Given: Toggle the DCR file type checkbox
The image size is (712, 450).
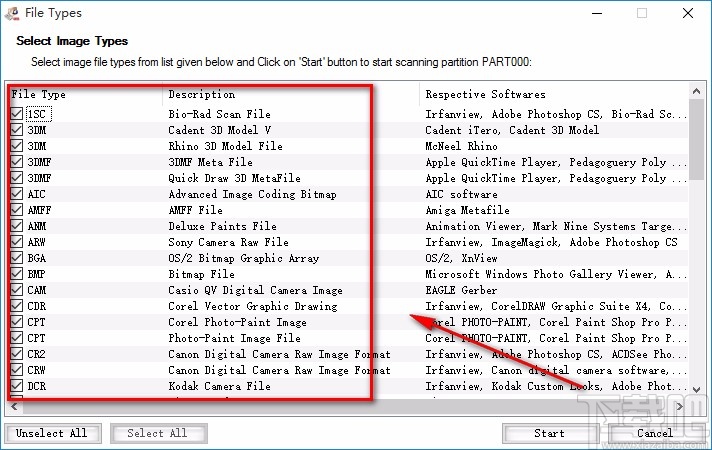Looking at the screenshot, I should (x=17, y=386).
